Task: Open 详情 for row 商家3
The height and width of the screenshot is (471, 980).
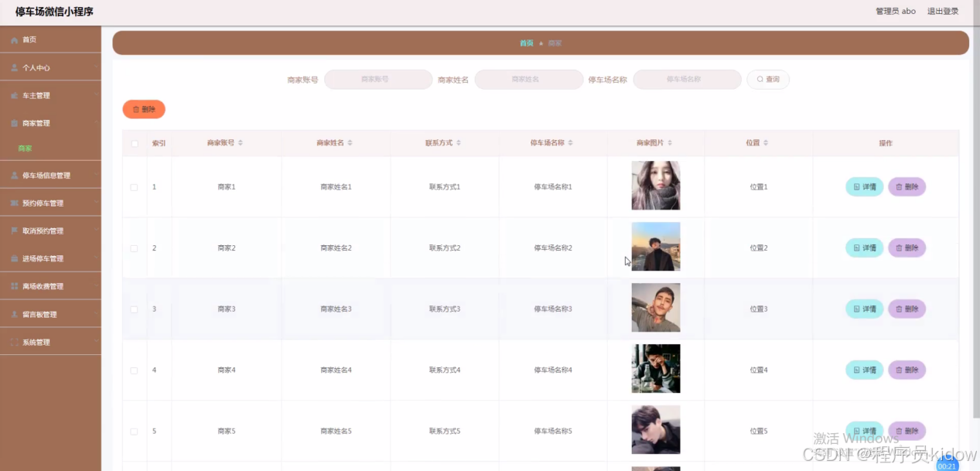Action: pyautogui.click(x=865, y=309)
